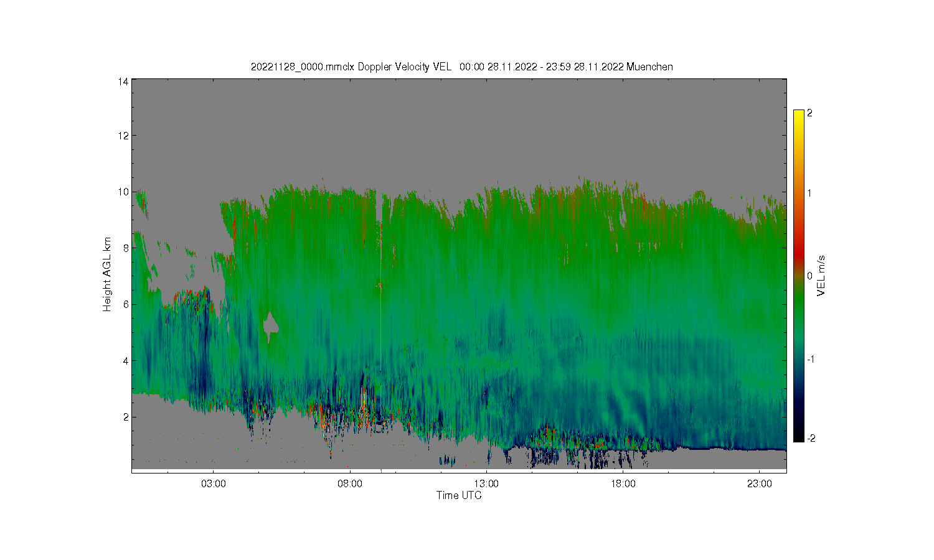Click the 'VEL m/s' colorbar label
Viewport: 934px width, 560px height.
821,276
